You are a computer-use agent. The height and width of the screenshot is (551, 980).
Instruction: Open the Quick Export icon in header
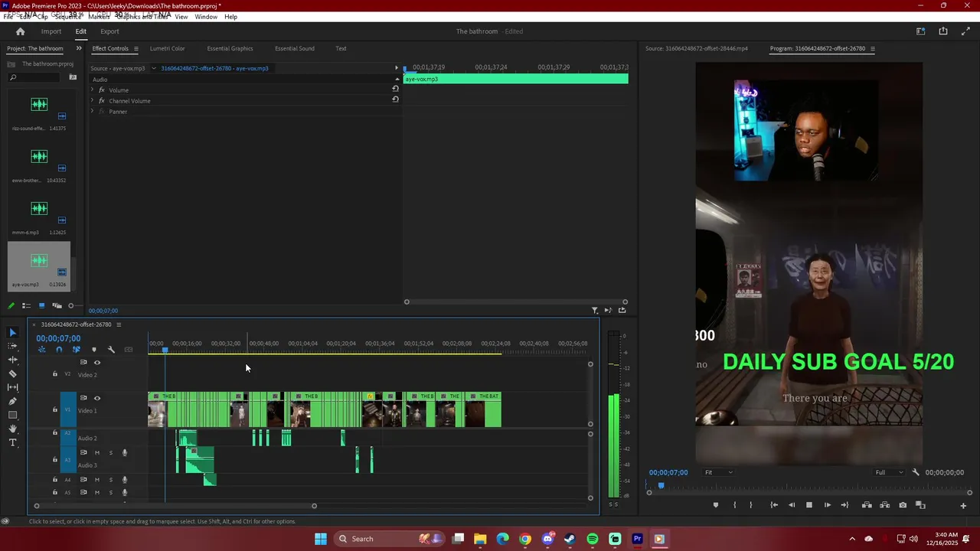click(943, 31)
